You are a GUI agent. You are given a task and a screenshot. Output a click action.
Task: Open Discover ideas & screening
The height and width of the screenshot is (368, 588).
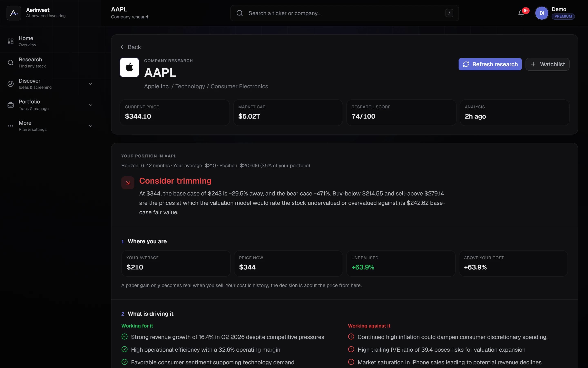[x=51, y=84]
